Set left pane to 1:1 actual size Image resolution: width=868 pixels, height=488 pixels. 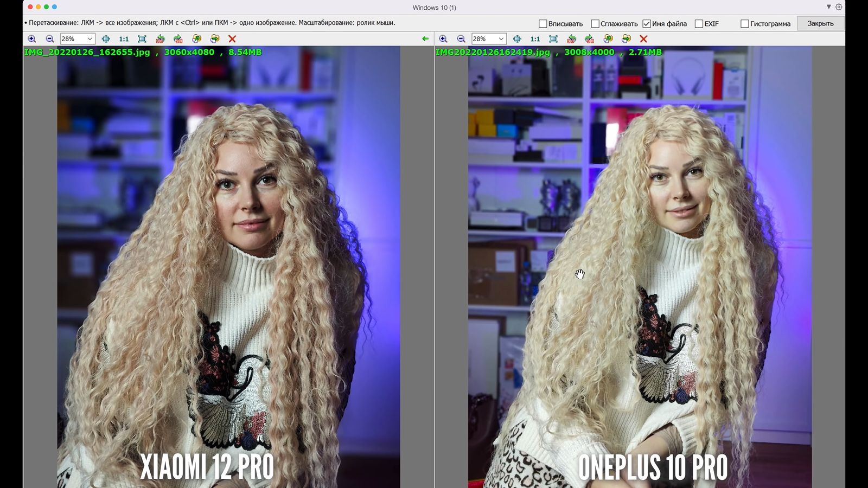(124, 39)
